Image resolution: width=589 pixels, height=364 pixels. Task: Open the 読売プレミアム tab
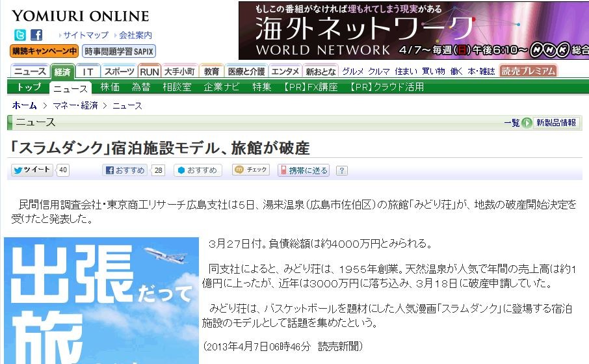[x=528, y=71]
